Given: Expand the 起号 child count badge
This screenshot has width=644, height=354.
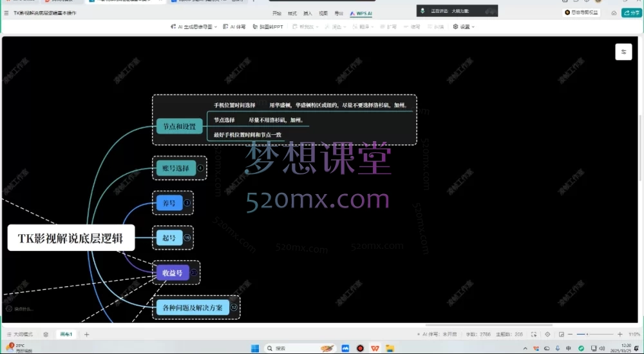Looking at the screenshot, I should click(x=187, y=238).
